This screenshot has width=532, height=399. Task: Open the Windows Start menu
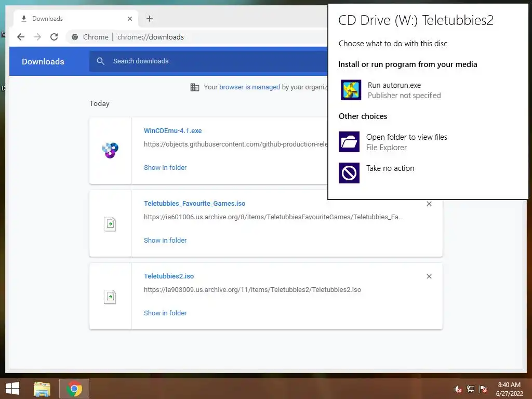click(x=12, y=389)
